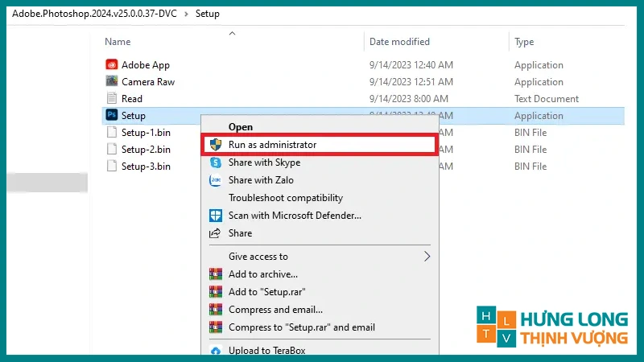Choose Add to archive... entry

(263, 274)
